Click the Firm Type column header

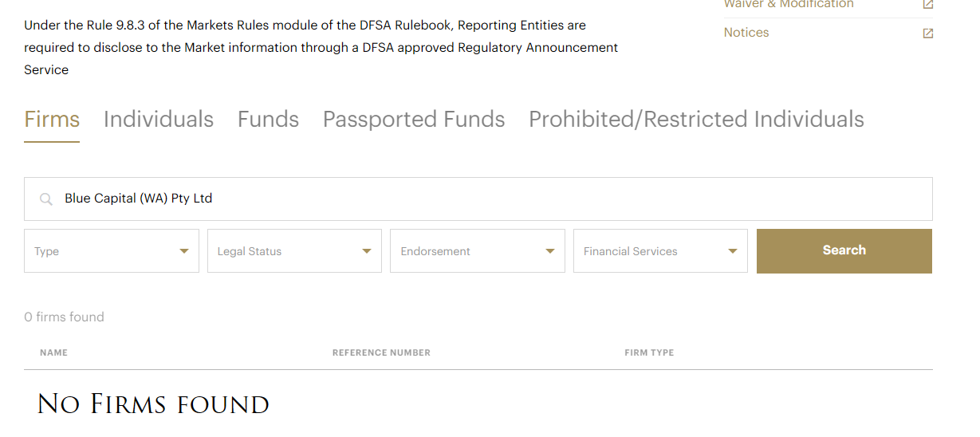[x=649, y=352]
